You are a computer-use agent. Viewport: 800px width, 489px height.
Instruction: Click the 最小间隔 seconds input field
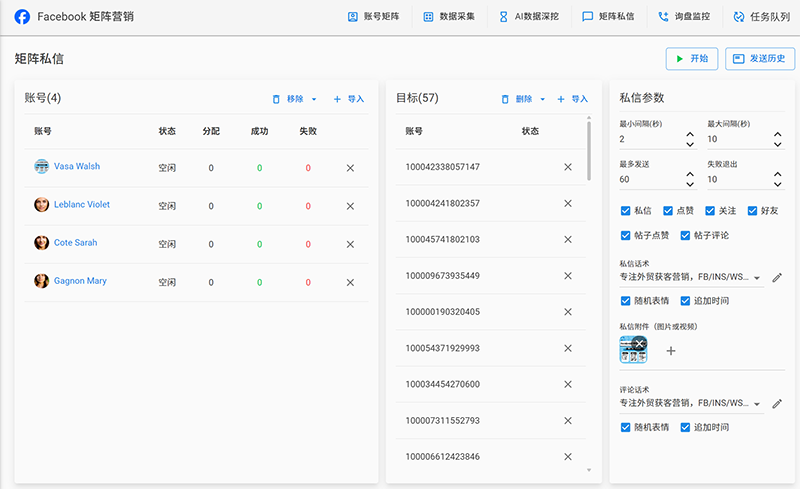pyautogui.click(x=650, y=139)
